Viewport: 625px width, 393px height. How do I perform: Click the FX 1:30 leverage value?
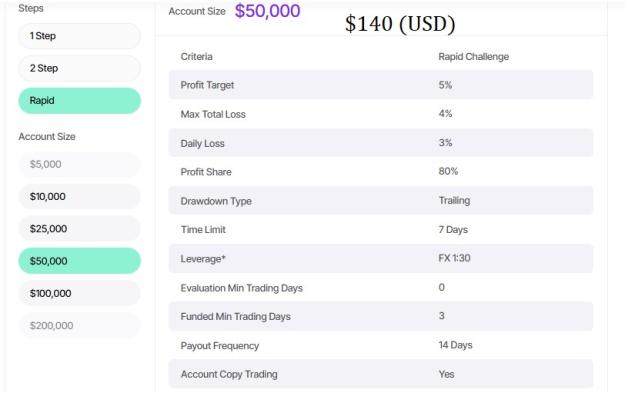(454, 258)
